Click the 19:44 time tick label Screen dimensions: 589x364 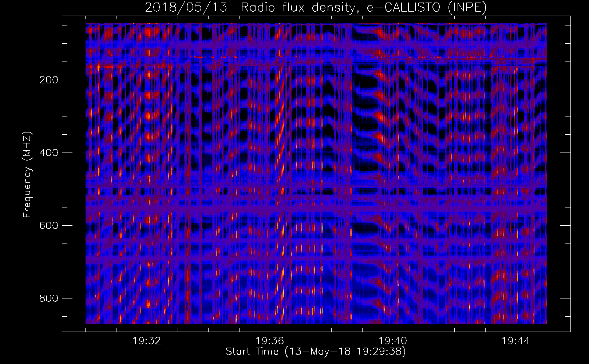pyautogui.click(x=516, y=341)
